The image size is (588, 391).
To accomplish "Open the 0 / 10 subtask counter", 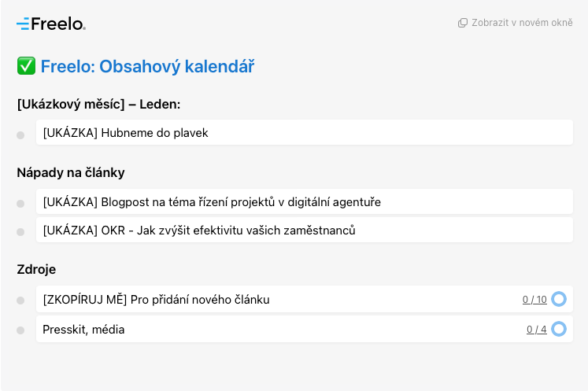I will pos(534,300).
